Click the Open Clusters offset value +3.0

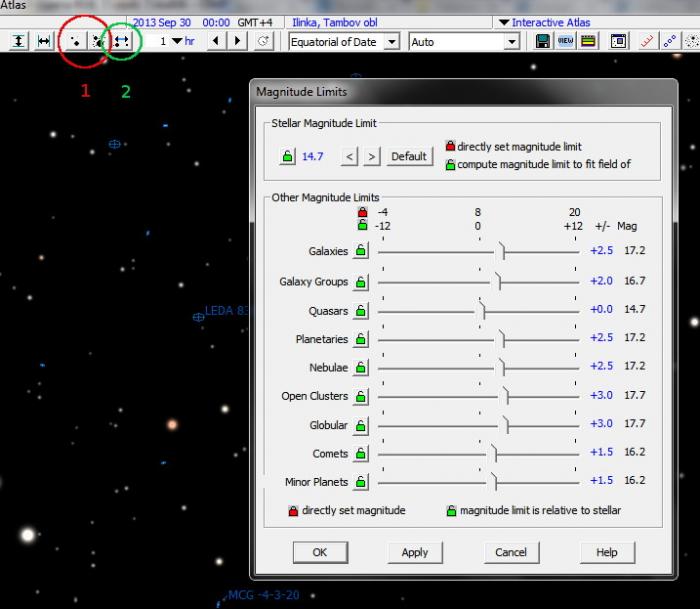click(x=601, y=395)
